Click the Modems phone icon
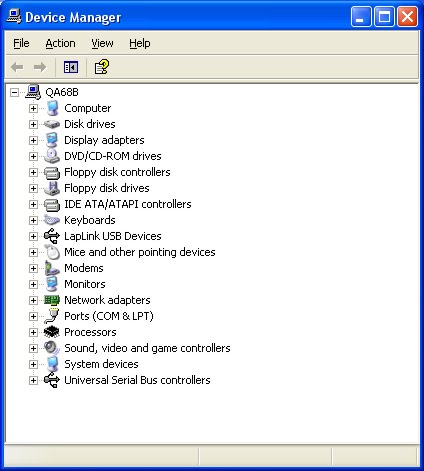Screen dimensions: 424x471 coord(52,268)
